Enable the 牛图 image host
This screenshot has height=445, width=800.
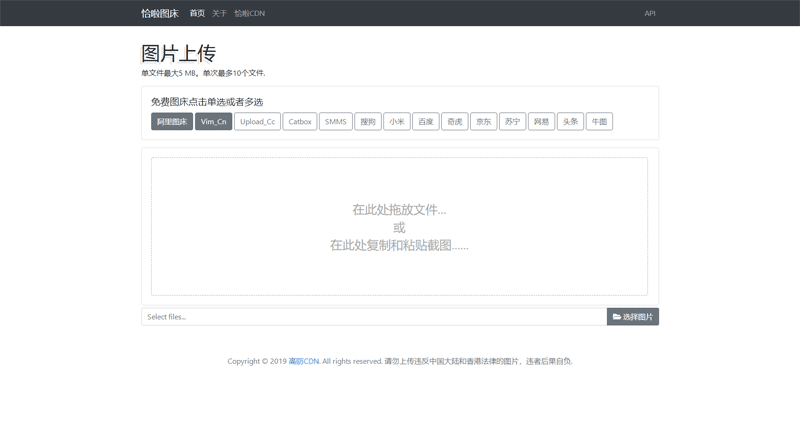coord(599,121)
